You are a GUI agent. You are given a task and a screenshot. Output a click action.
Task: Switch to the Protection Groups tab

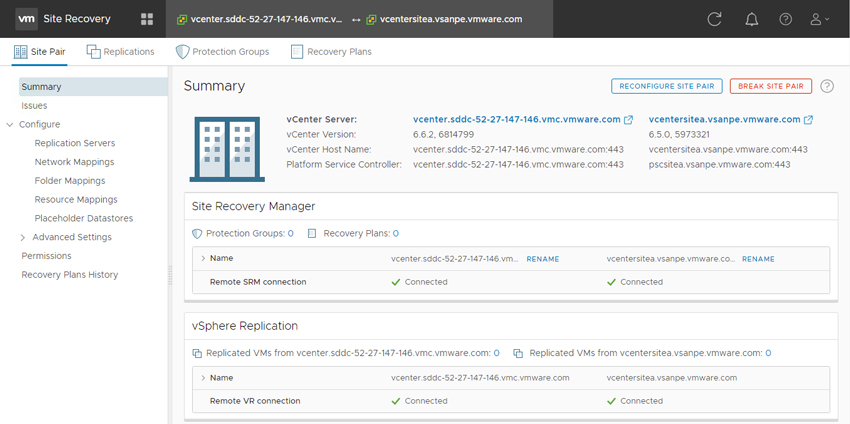[x=222, y=52]
